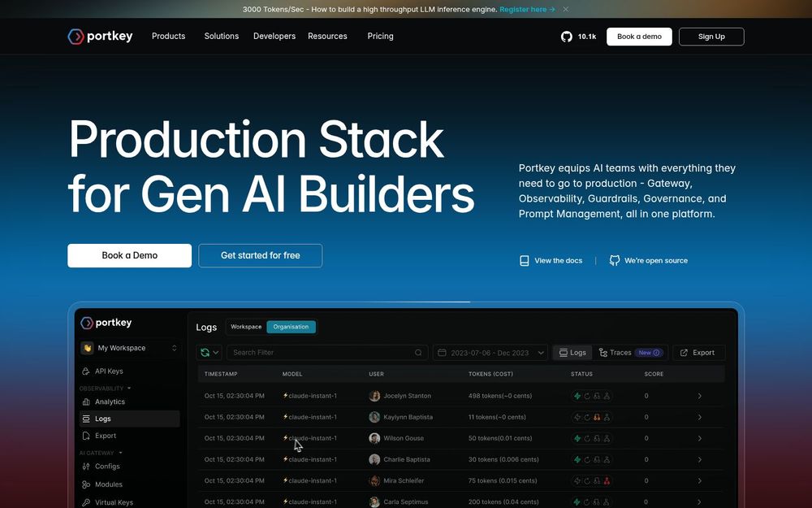Open the Solutions dropdown menu

tap(221, 37)
